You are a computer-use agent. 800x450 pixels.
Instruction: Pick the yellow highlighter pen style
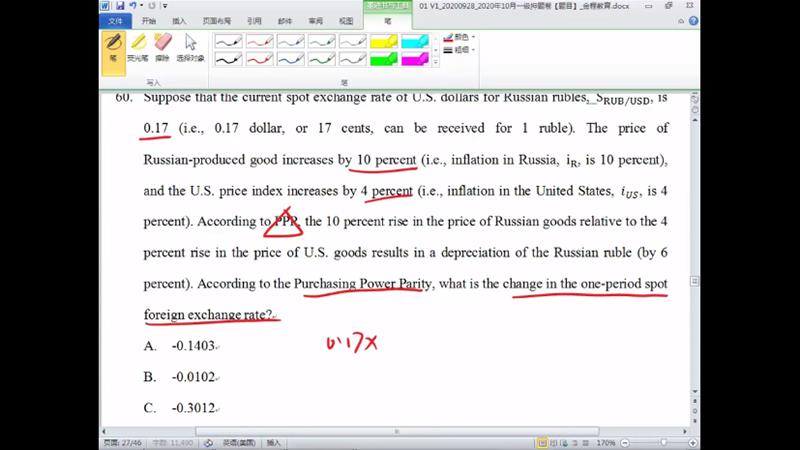pos(384,41)
